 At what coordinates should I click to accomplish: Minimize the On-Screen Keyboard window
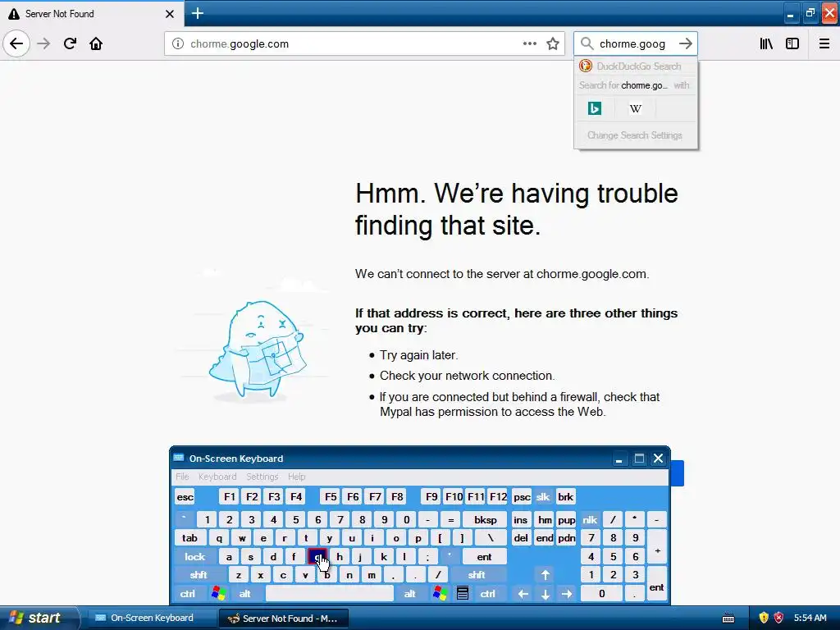click(619, 459)
